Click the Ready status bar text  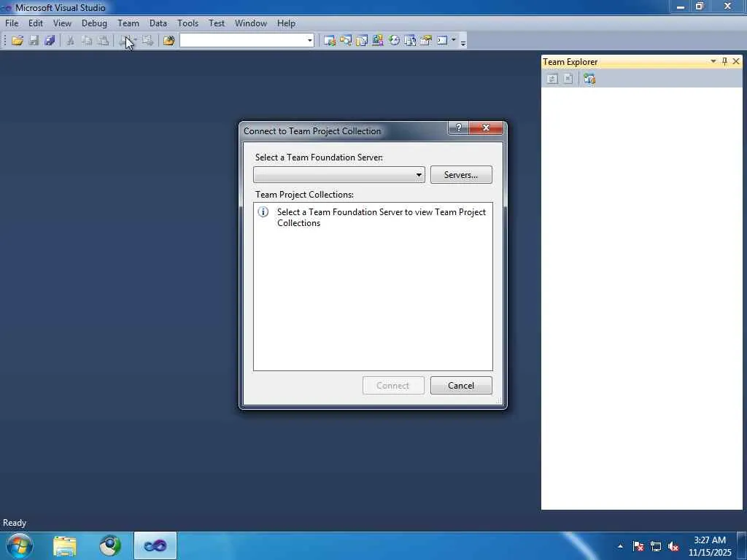[15, 523]
